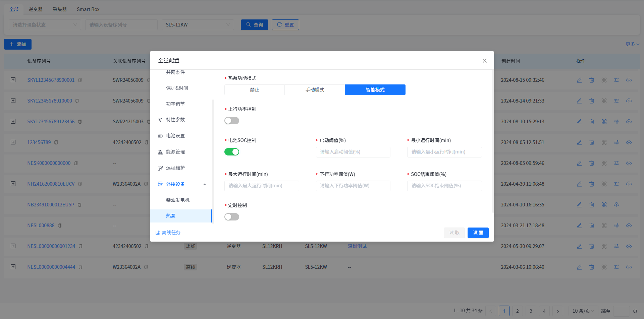Turn on the 定时控制 switch
The width and height of the screenshot is (644, 319).
click(232, 217)
